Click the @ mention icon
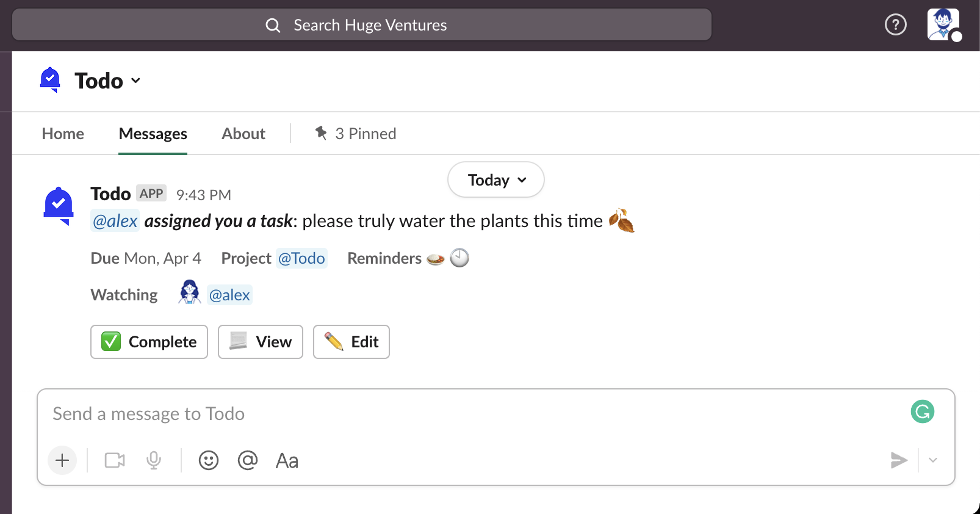The image size is (980, 514). click(x=248, y=460)
